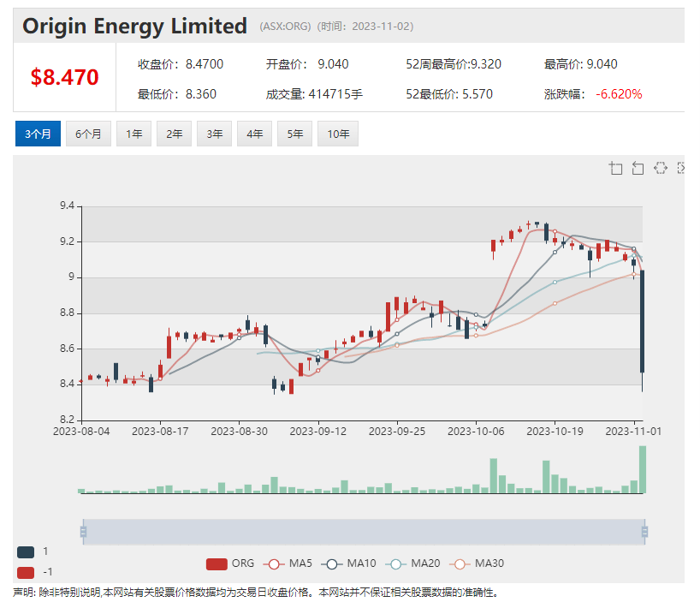Hide the MA10 moving average line

[352, 563]
